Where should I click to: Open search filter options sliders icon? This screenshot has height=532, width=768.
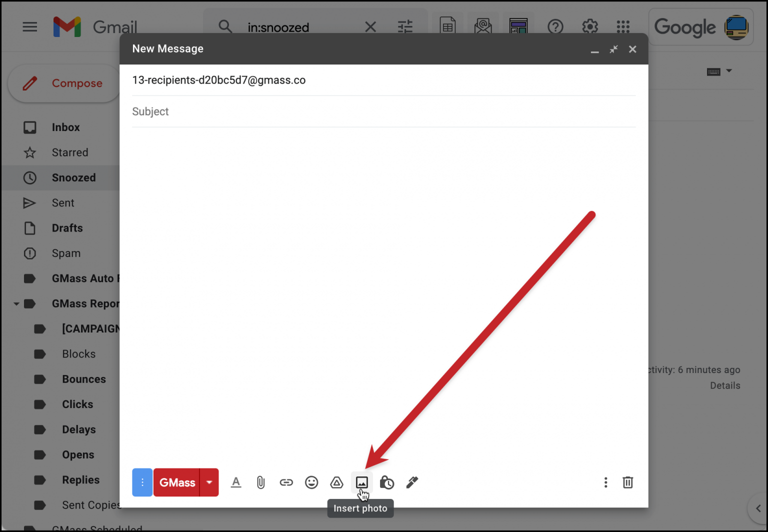[x=405, y=27]
